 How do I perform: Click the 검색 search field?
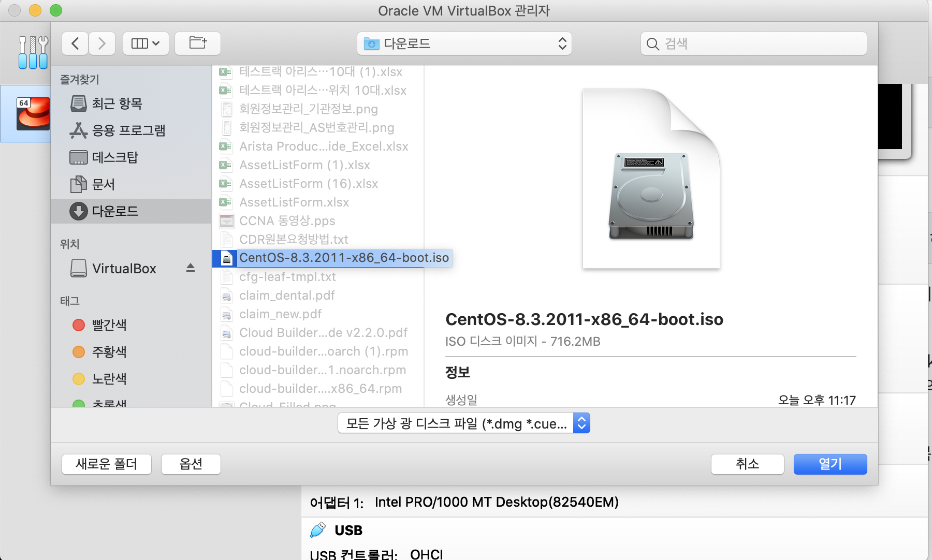(x=753, y=43)
